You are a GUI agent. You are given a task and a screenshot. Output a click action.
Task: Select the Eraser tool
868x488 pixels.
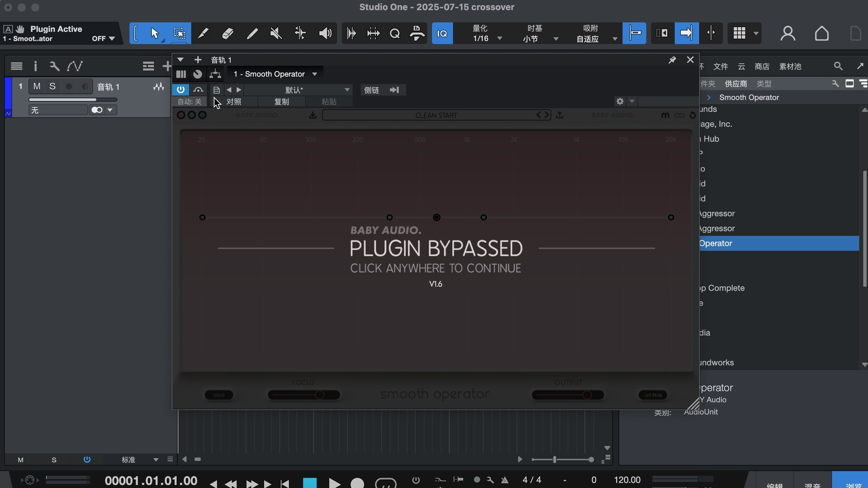click(x=228, y=33)
